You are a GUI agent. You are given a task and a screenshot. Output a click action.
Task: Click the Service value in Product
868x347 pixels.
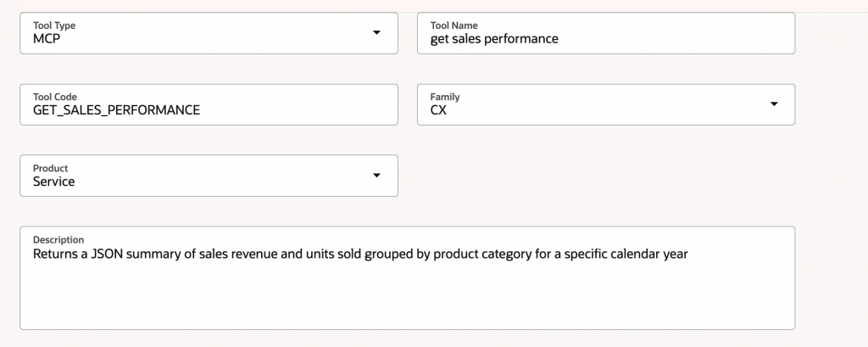coord(53,182)
